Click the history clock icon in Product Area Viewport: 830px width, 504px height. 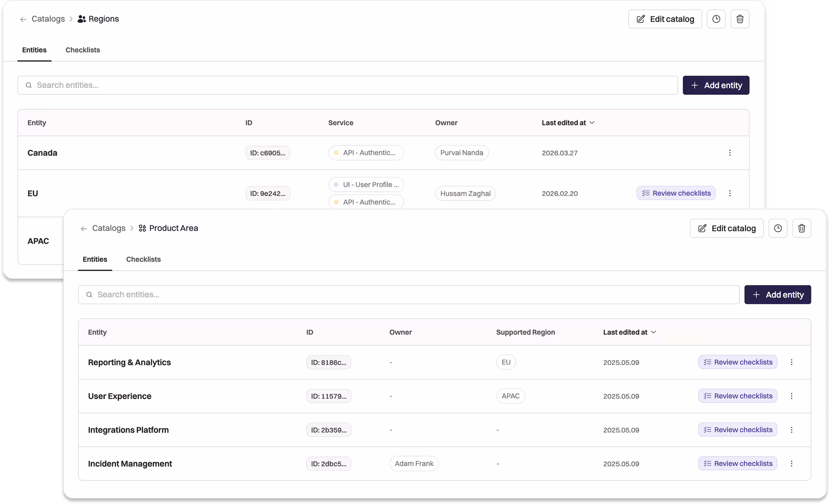pos(777,228)
